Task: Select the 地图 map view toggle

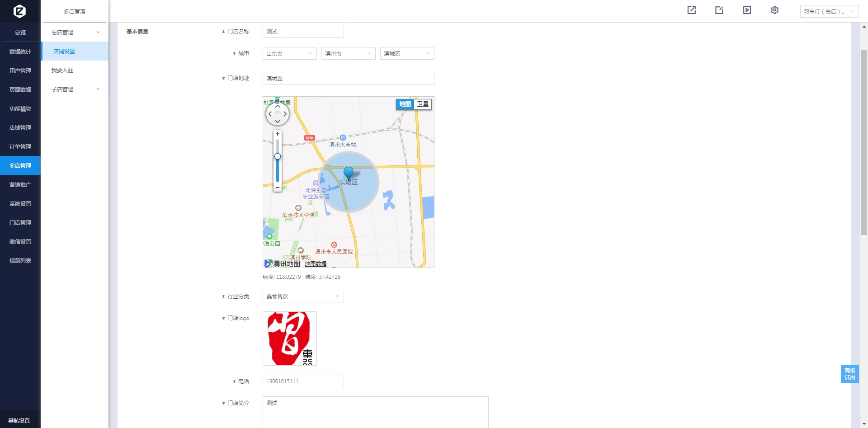Action: coord(405,104)
